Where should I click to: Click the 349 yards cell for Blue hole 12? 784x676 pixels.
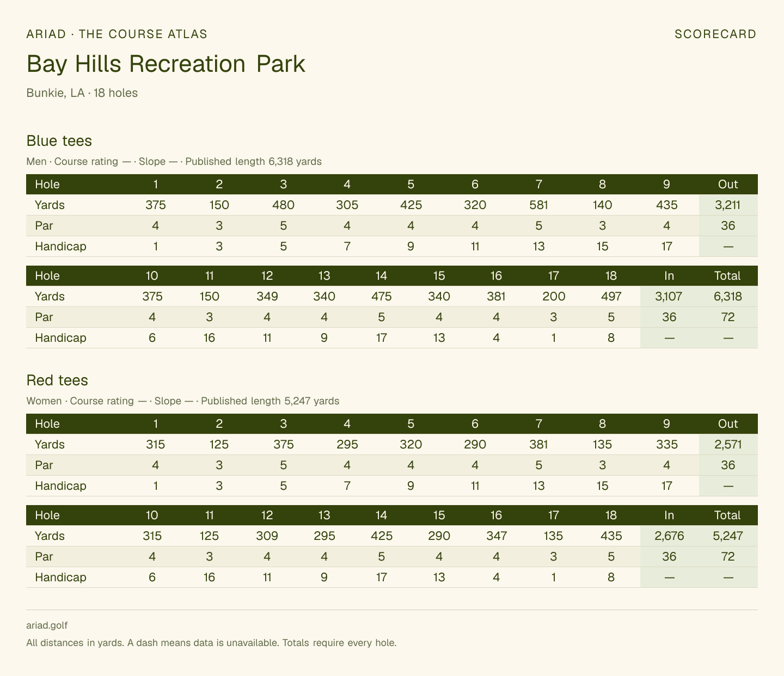(267, 297)
